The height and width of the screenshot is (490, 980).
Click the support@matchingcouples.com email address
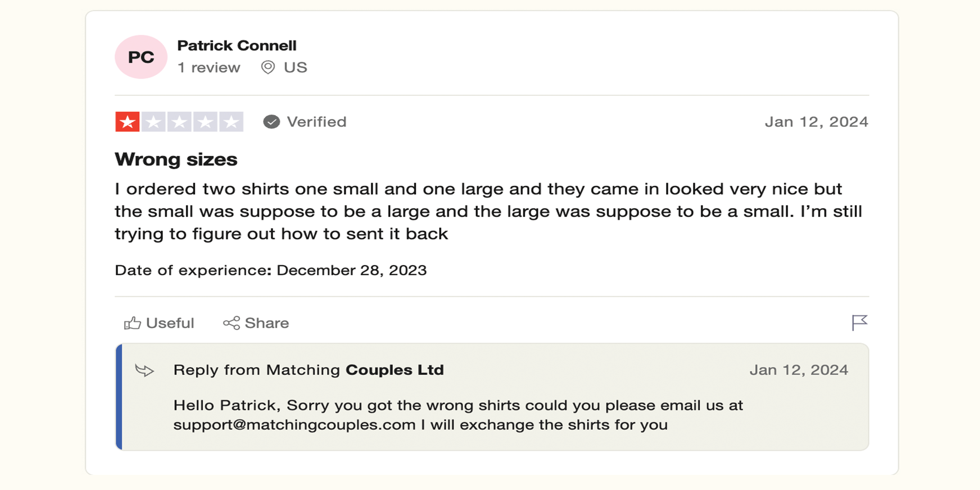point(294,425)
